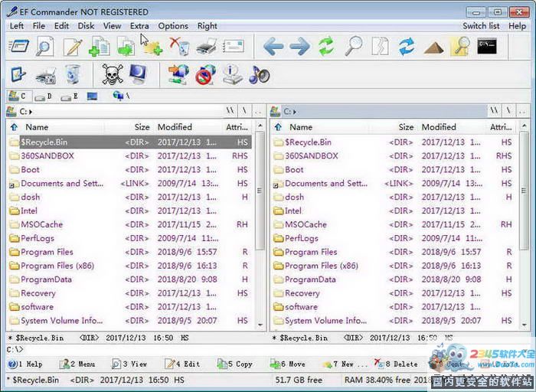Click the first toolbar icon with window panel
Screen dimensions: 536x392
tap(18, 46)
